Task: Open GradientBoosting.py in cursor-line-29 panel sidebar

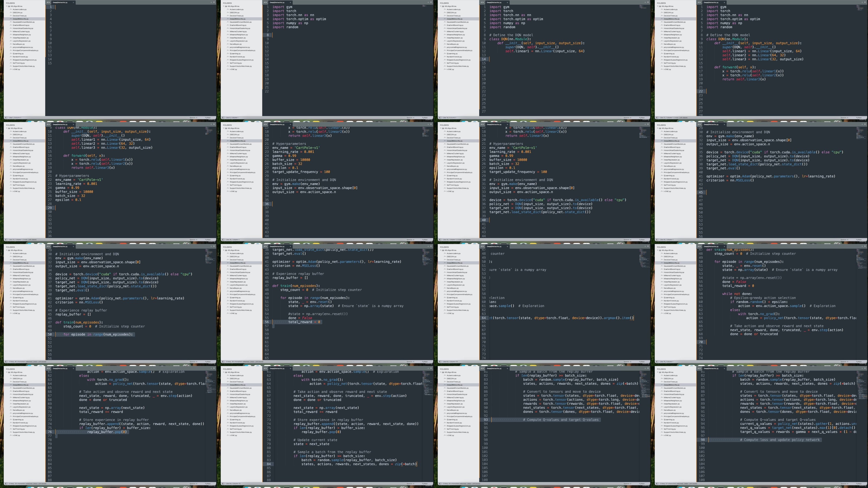Action: [21, 147]
